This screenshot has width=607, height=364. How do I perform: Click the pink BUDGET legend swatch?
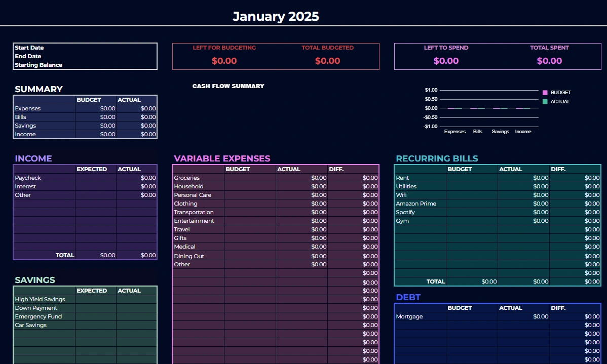pyautogui.click(x=545, y=93)
